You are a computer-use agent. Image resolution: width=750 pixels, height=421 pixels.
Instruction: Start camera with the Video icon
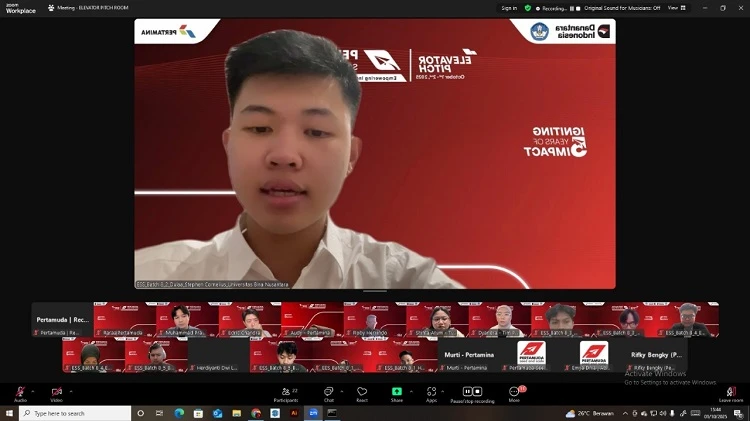tap(56, 391)
